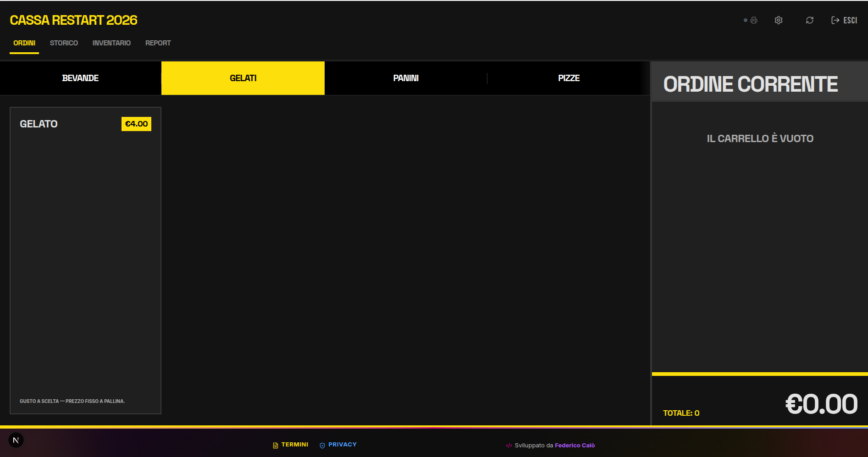Click the refresh sync icon

tap(810, 20)
